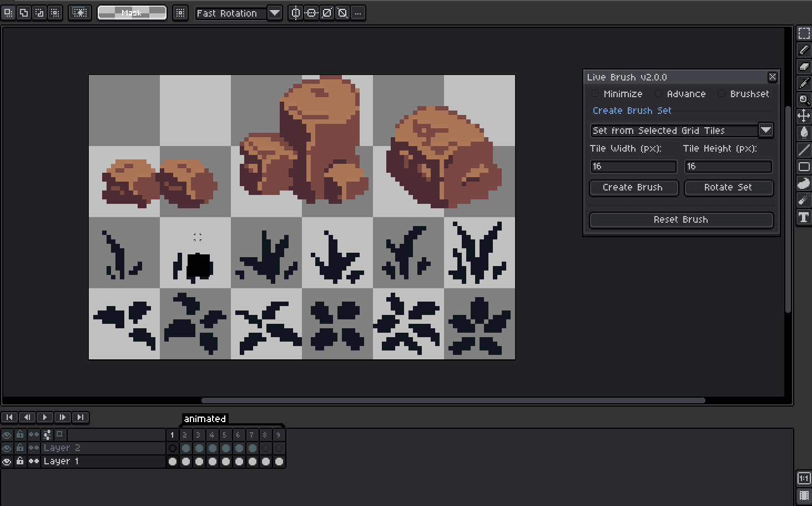Select the Eraser tool

[x=804, y=67]
